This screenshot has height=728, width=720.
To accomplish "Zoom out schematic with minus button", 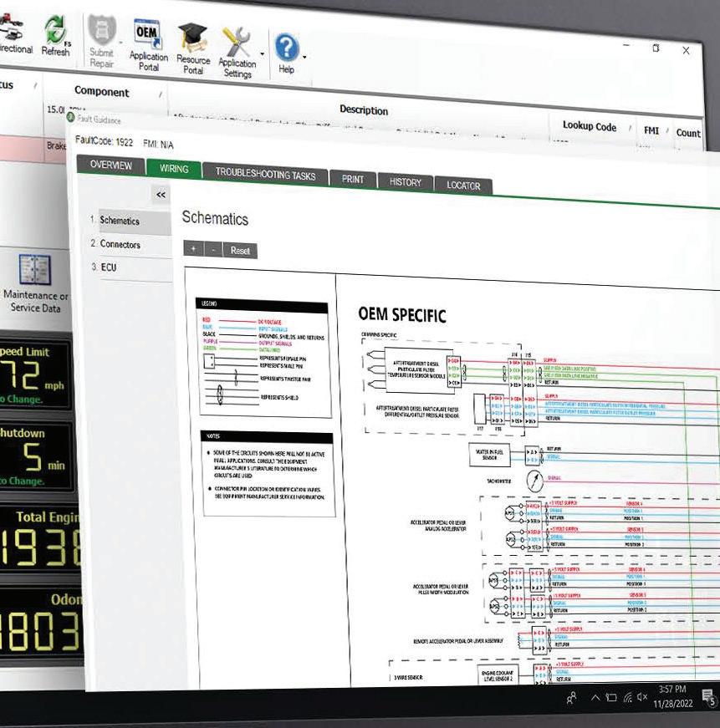I will (213, 250).
